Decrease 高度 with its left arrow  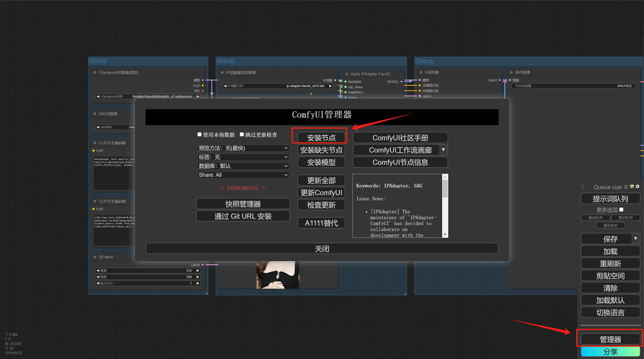98,277
